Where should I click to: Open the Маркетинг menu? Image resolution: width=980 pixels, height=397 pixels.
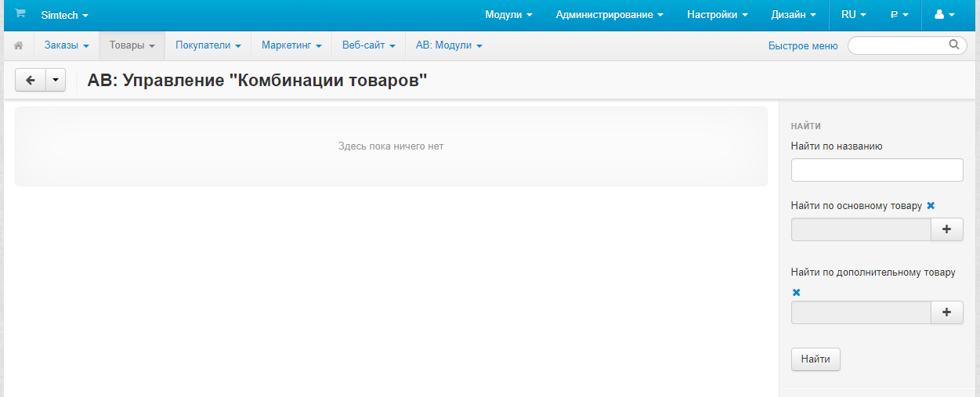(291, 45)
